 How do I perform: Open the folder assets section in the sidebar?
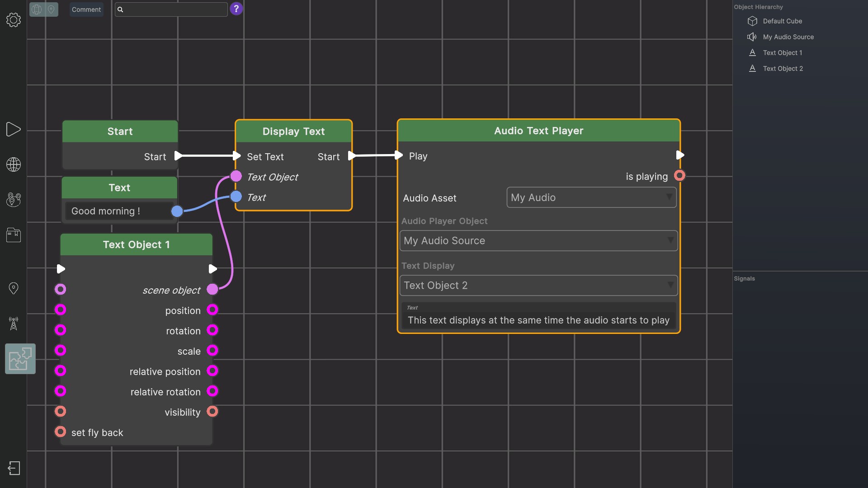[14, 235]
